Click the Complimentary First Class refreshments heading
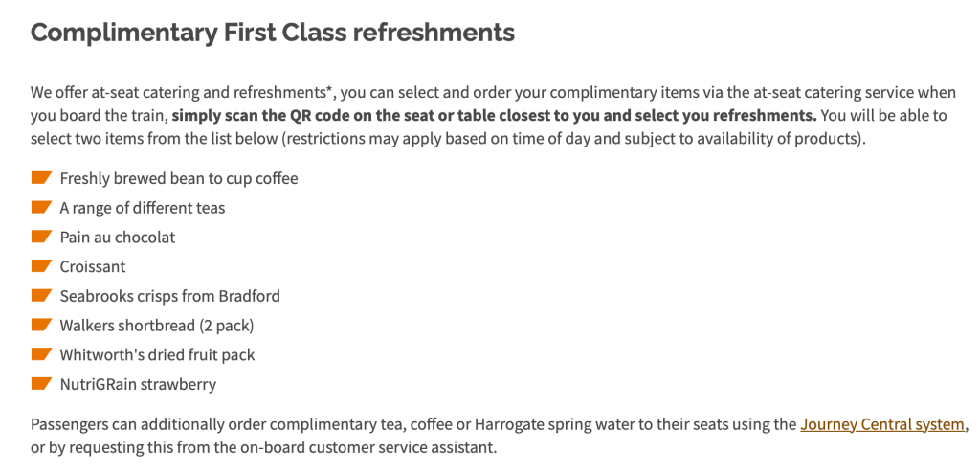 point(273,33)
